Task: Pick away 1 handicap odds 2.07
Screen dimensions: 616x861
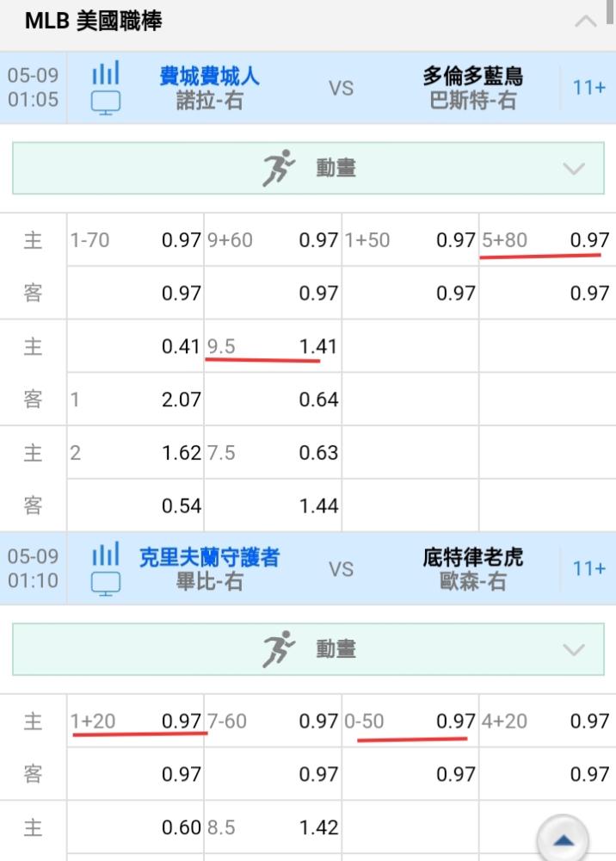Action: click(x=135, y=400)
